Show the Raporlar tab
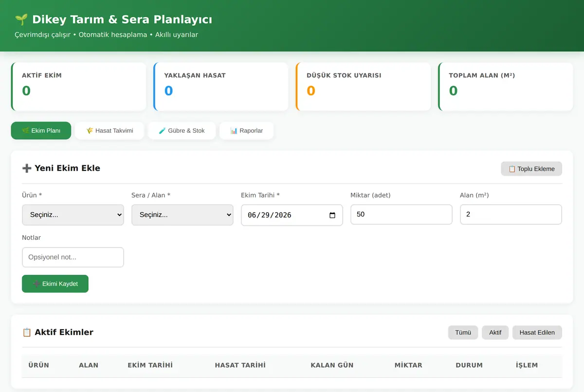Viewport: 584px width, 392px height. coord(246,130)
